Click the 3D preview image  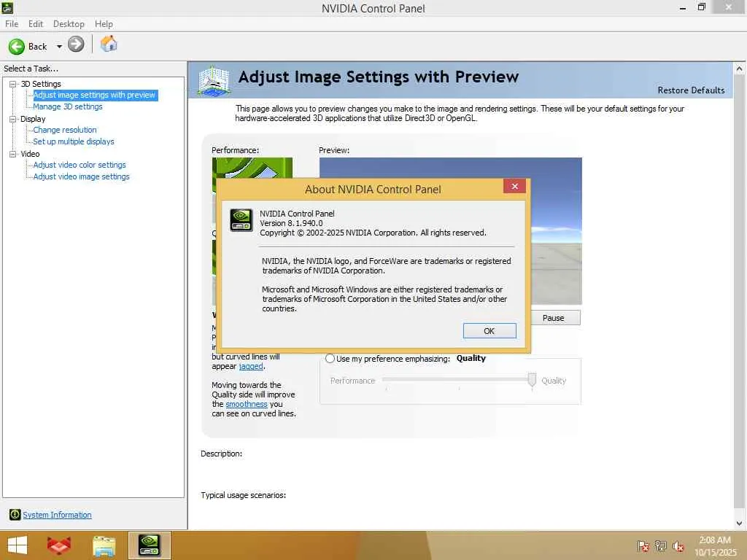pos(555,231)
